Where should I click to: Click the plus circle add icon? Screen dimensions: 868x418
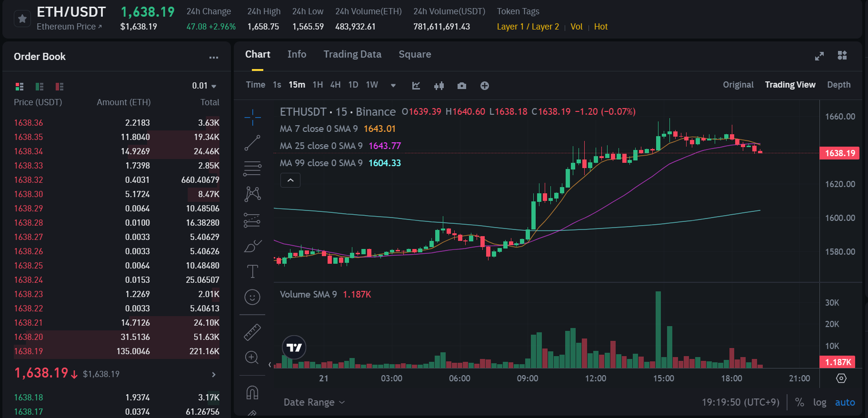click(x=485, y=86)
